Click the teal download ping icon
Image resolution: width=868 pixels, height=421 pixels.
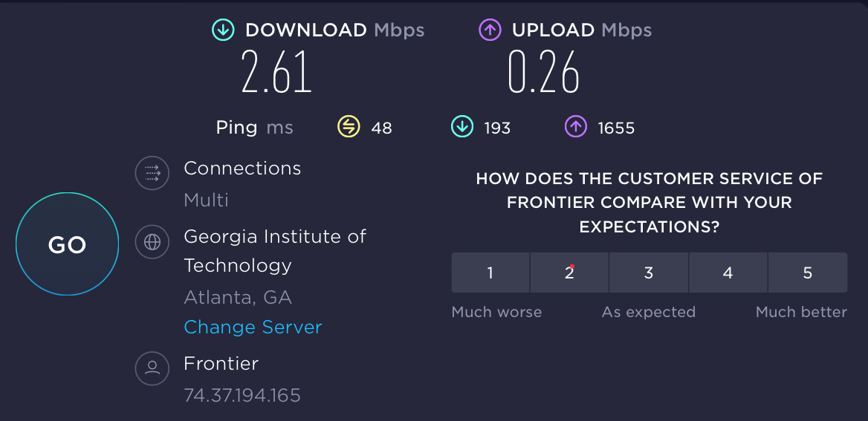461,128
